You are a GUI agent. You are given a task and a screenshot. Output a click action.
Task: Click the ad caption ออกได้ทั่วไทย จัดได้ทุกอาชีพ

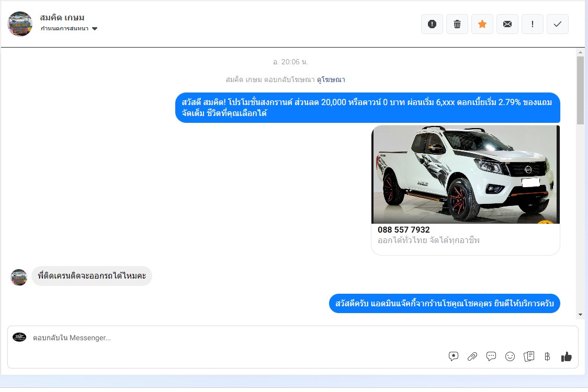tap(428, 240)
